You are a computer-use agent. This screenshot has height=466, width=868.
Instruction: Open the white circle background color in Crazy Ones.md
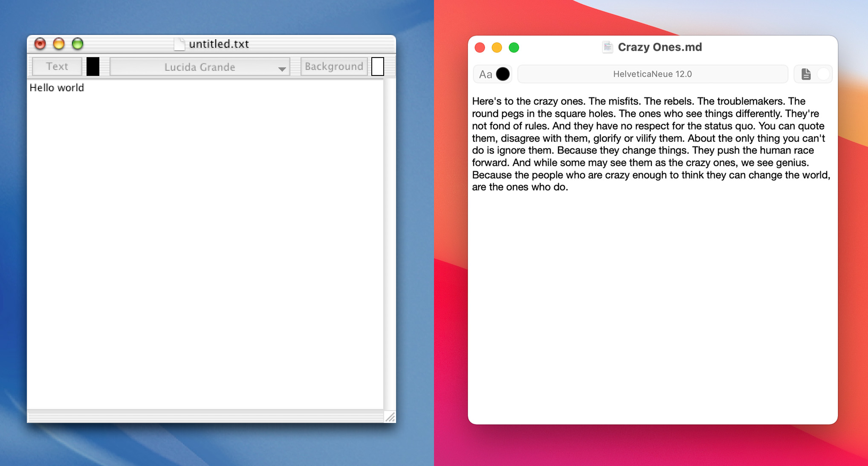point(824,74)
